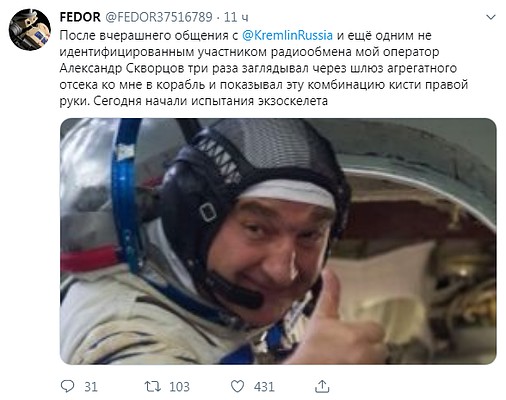
Task: Open the FEDOR profile avatar
Action: point(30,30)
